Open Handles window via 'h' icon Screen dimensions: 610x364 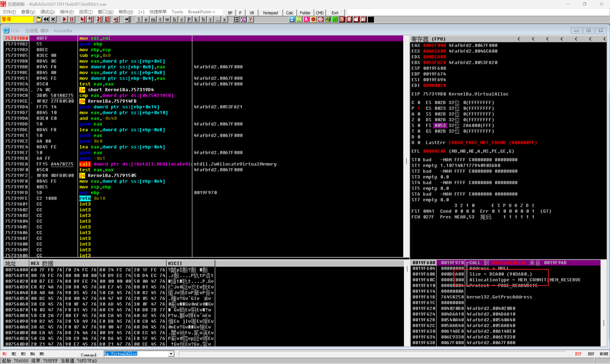[x=174, y=19]
